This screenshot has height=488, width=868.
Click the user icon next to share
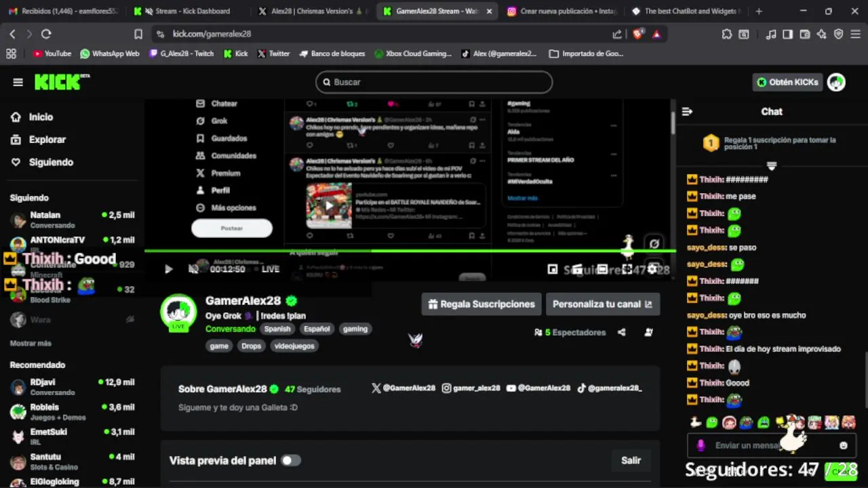tap(649, 332)
